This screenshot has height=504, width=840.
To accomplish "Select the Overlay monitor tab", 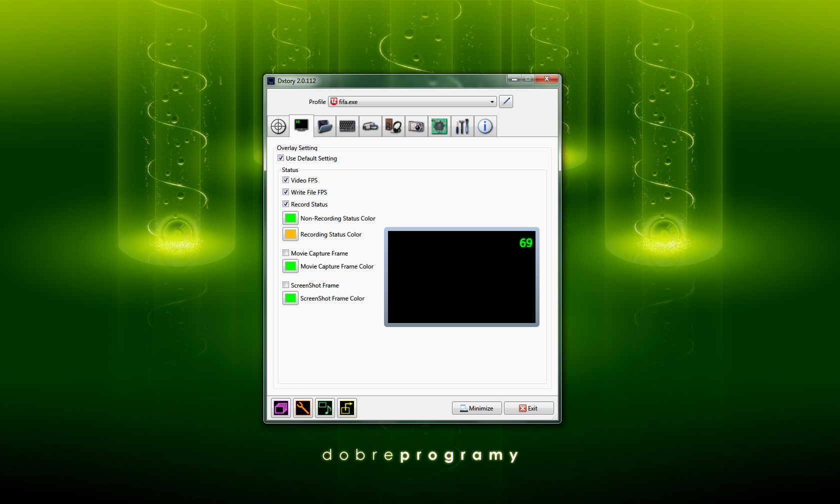I will tap(301, 125).
